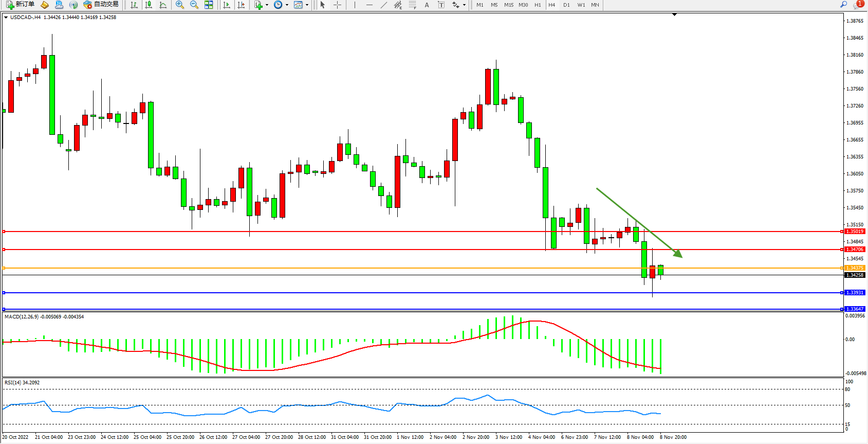Switch chart to line chart mode
This screenshot has width=868, height=444.
pyautogui.click(x=163, y=5)
